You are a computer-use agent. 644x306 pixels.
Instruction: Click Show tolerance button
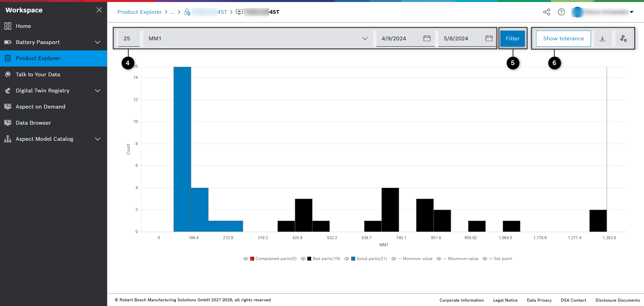[x=563, y=39]
